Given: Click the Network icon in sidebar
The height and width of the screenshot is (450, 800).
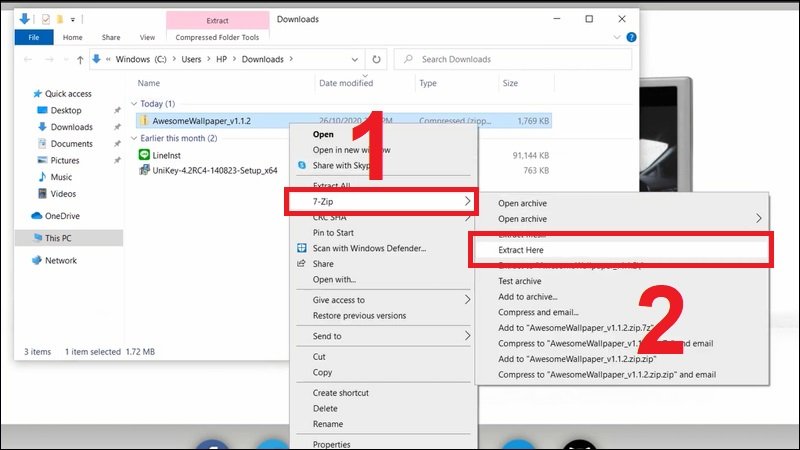Looking at the screenshot, I should 38,260.
